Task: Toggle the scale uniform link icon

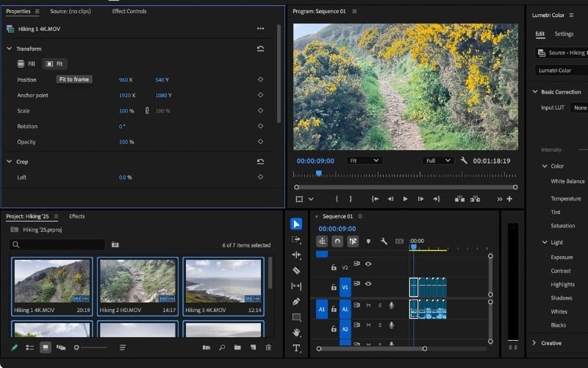Action: (x=147, y=111)
